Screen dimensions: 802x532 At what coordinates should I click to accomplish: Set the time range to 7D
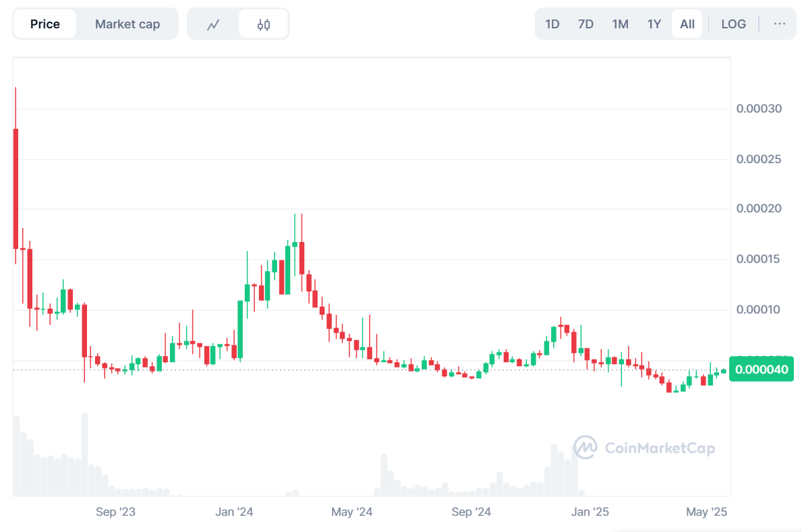tap(585, 24)
